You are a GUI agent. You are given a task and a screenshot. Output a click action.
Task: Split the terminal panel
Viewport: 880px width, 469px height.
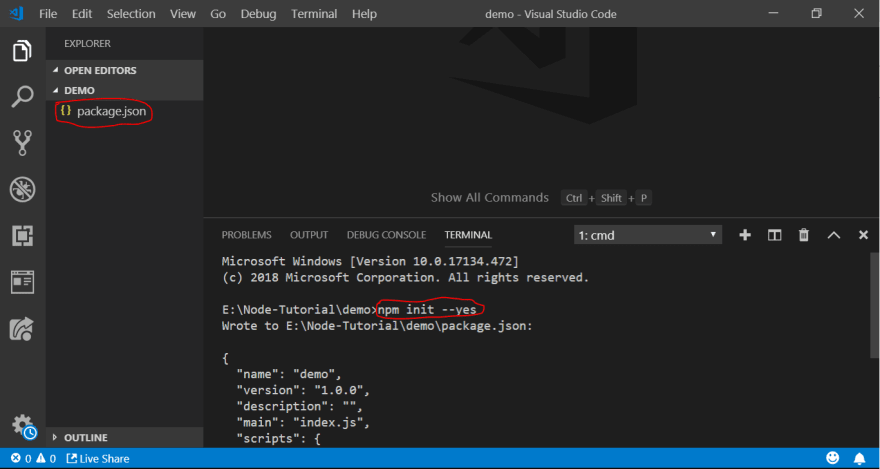[774, 235]
